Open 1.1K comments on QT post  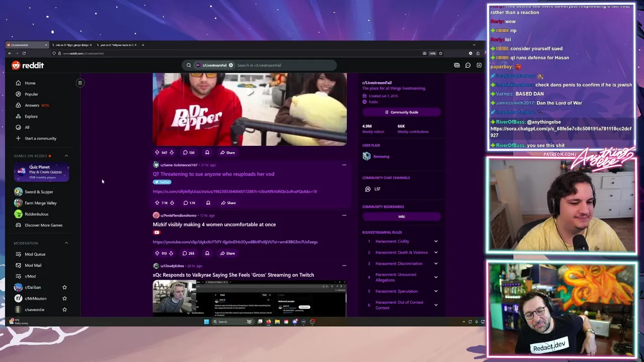click(189, 203)
